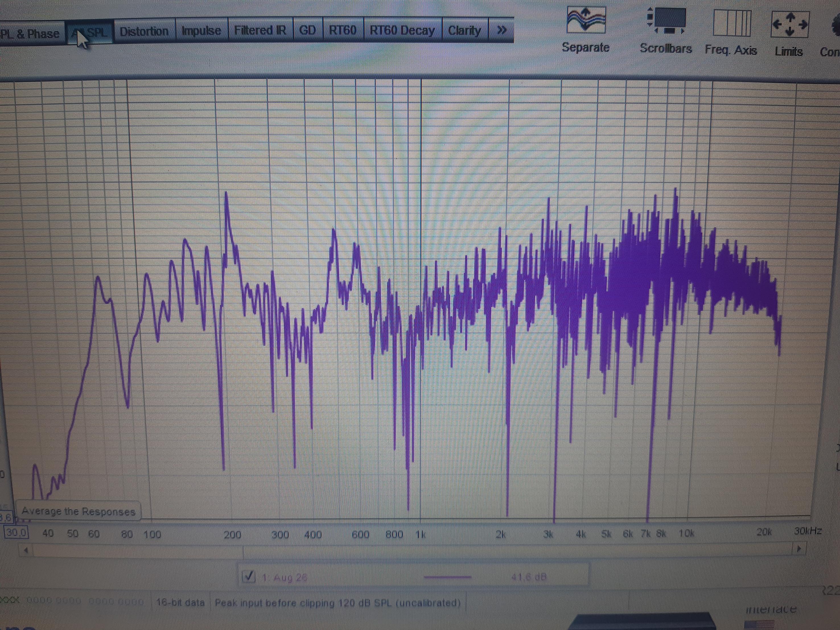Click the purple Aug 26 trace line sample

tap(447, 577)
